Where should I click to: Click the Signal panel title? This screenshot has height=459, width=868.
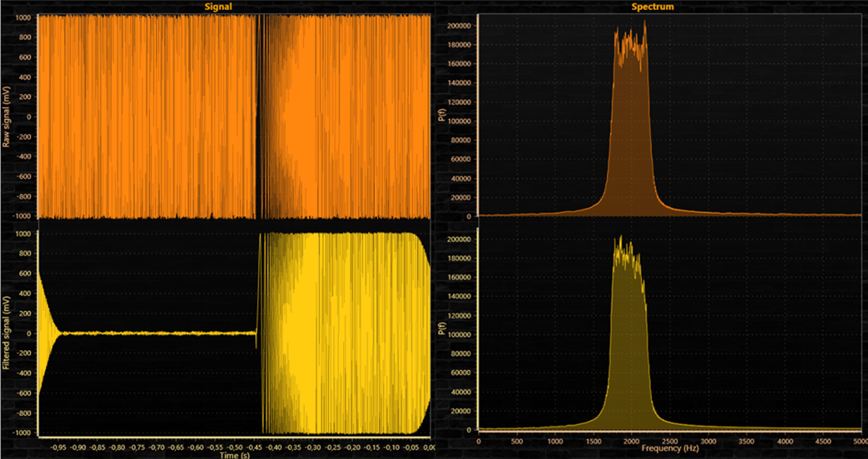pos(218,7)
